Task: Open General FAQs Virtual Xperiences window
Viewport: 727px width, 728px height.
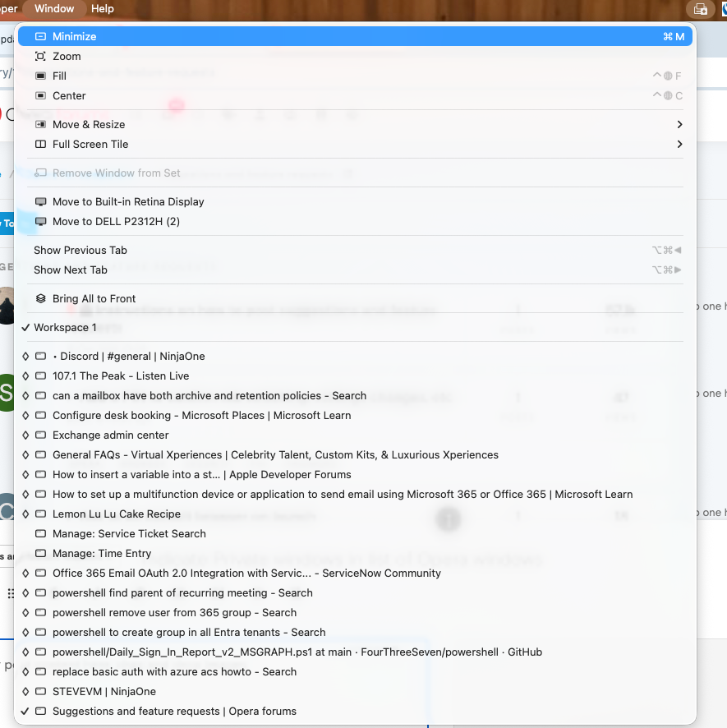Action: click(x=355, y=455)
